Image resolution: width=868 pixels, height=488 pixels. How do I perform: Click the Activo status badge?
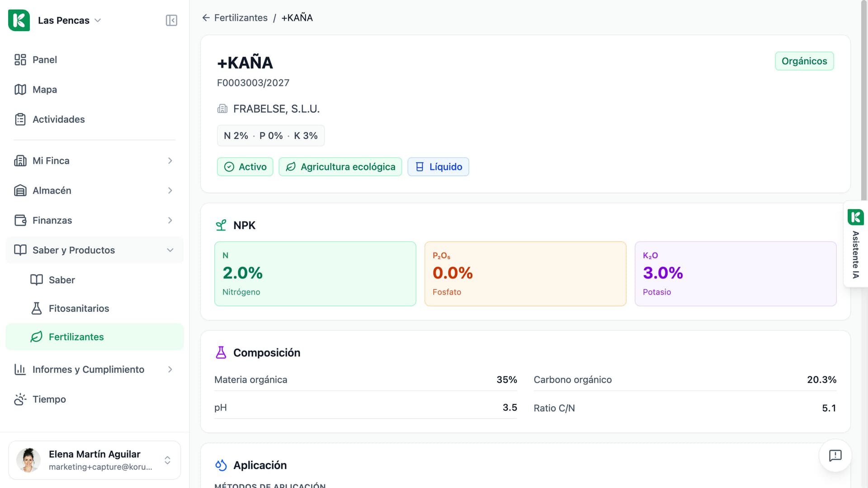coord(245,167)
